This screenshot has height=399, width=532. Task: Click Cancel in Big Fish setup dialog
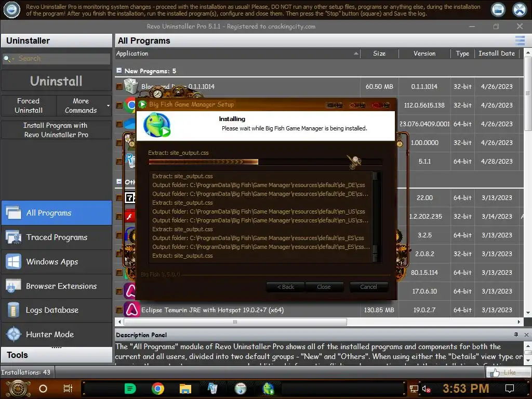click(x=368, y=287)
